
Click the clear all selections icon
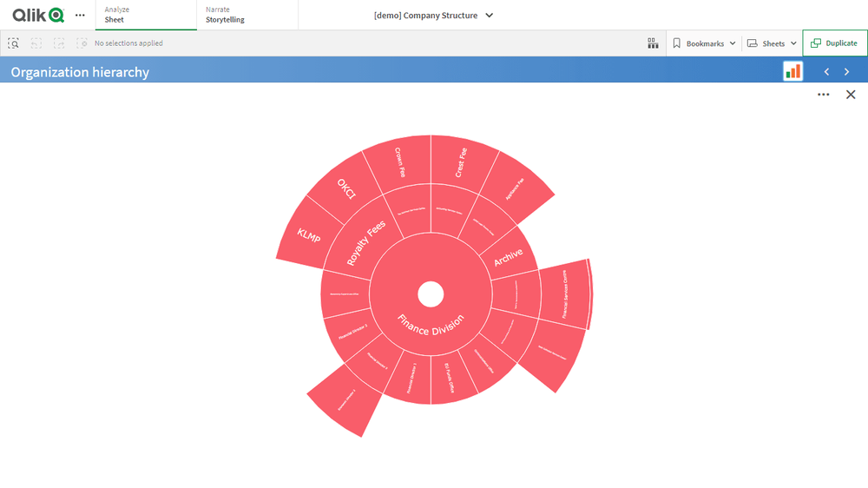pos(82,43)
